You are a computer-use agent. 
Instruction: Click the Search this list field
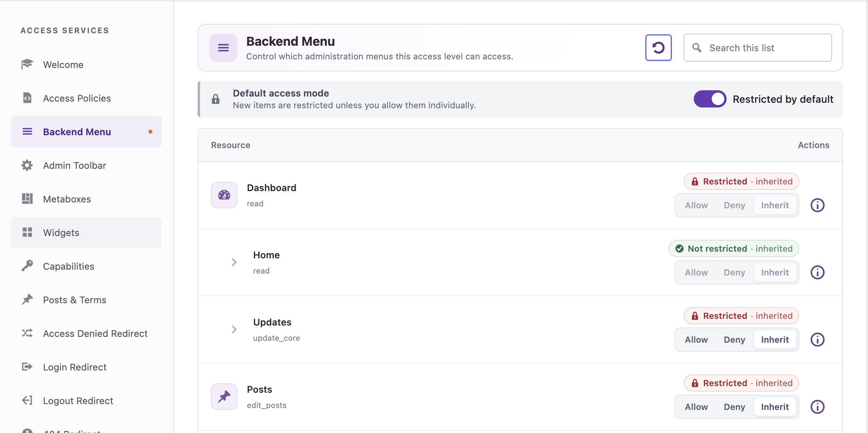tap(757, 48)
